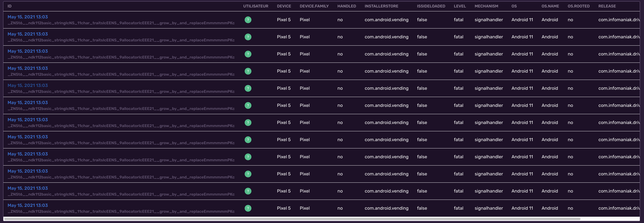Click the question-mark user icon in the fourth row

pyautogui.click(x=248, y=71)
